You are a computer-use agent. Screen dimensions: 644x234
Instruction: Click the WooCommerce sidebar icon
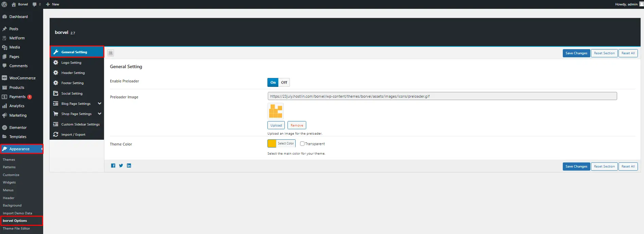click(4, 78)
